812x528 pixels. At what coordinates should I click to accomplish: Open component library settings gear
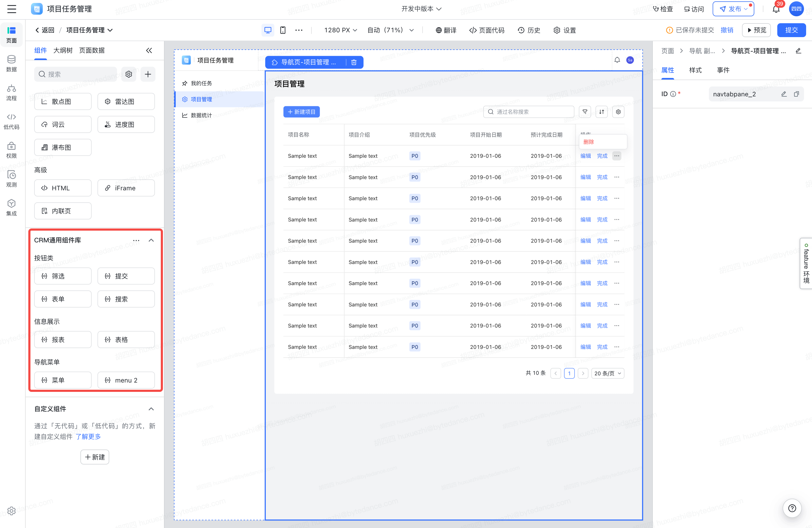coord(129,74)
